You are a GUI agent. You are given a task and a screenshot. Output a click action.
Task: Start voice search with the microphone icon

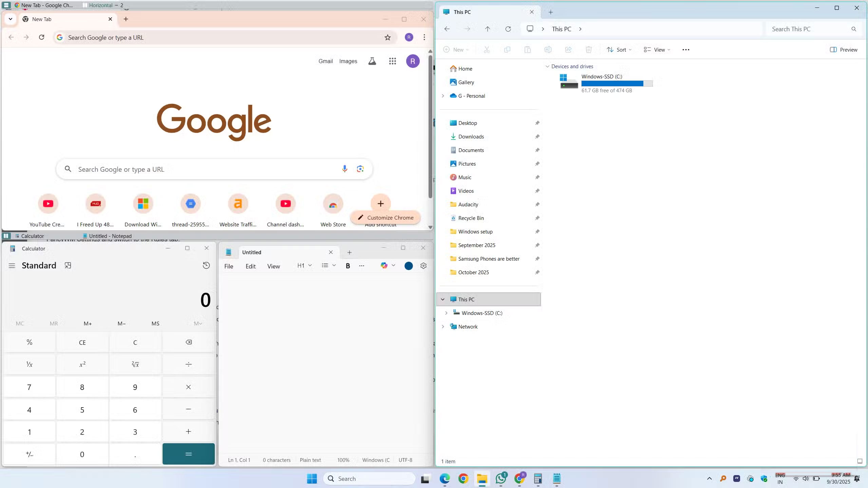[x=344, y=169]
